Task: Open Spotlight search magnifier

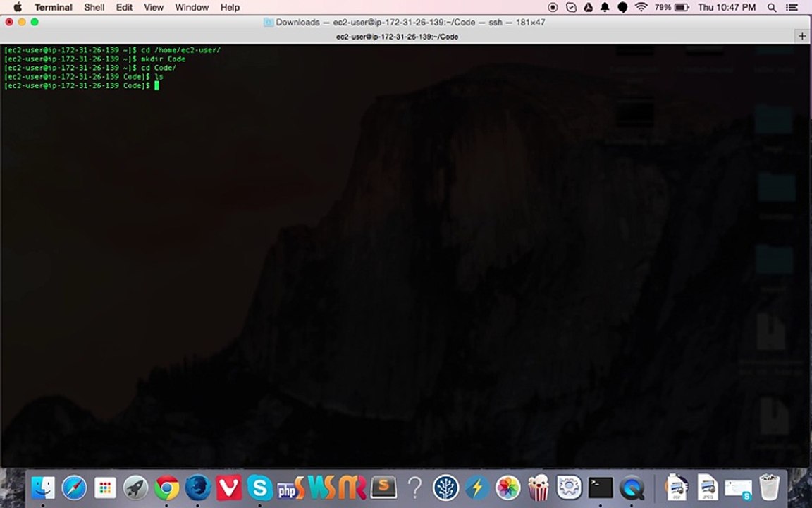Action: click(x=772, y=7)
